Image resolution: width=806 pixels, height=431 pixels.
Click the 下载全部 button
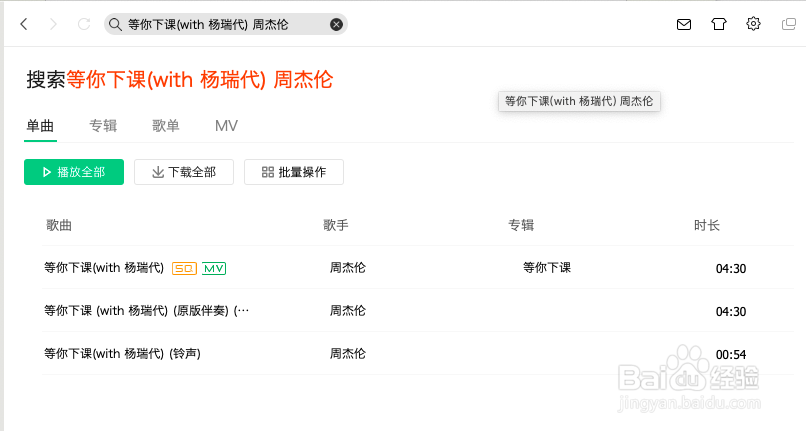[x=184, y=172]
